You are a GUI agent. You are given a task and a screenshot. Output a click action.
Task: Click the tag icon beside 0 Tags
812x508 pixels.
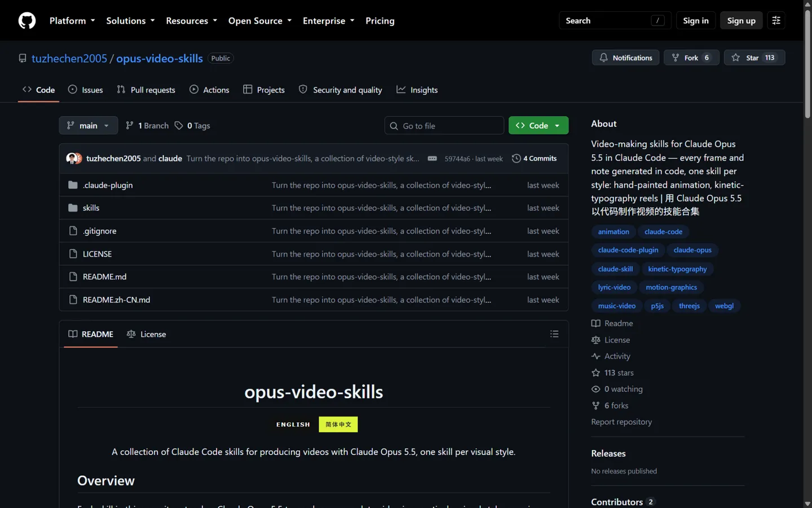click(179, 126)
